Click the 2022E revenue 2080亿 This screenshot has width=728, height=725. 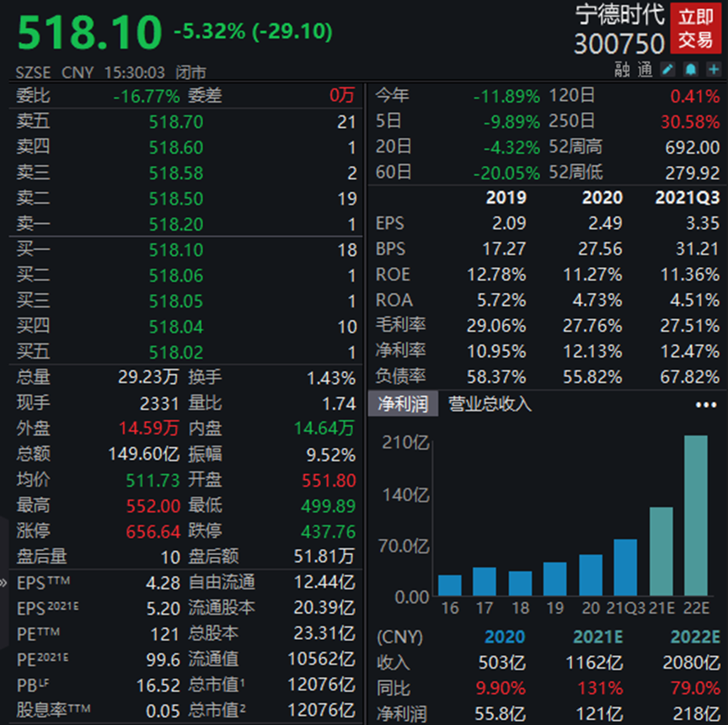(691, 663)
